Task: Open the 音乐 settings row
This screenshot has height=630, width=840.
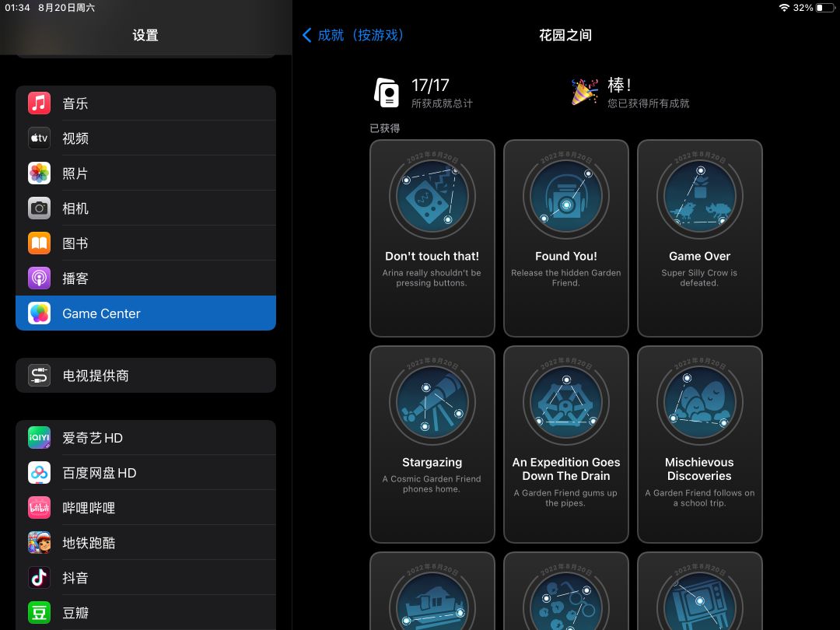Action: [145, 103]
